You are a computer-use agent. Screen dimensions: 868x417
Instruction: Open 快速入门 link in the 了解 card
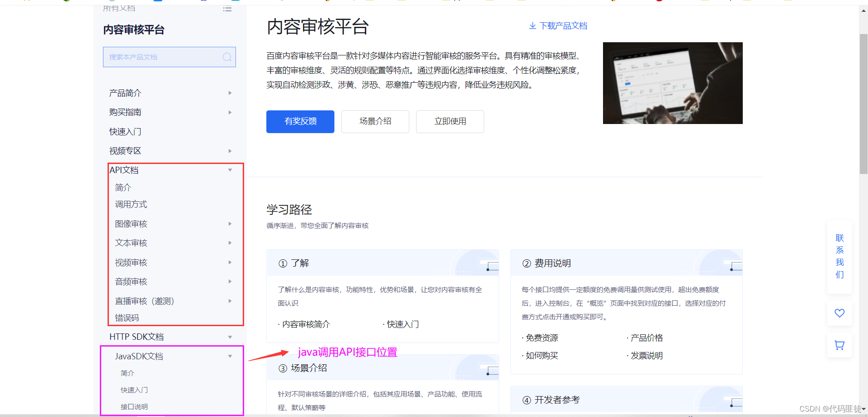point(403,324)
